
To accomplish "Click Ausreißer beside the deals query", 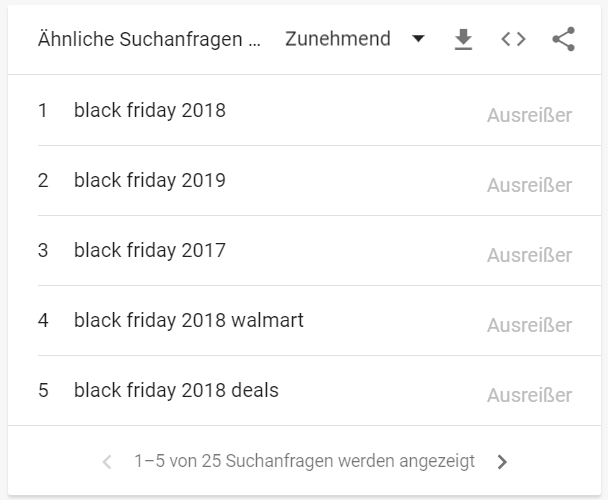I will pyautogui.click(x=529, y=395).
